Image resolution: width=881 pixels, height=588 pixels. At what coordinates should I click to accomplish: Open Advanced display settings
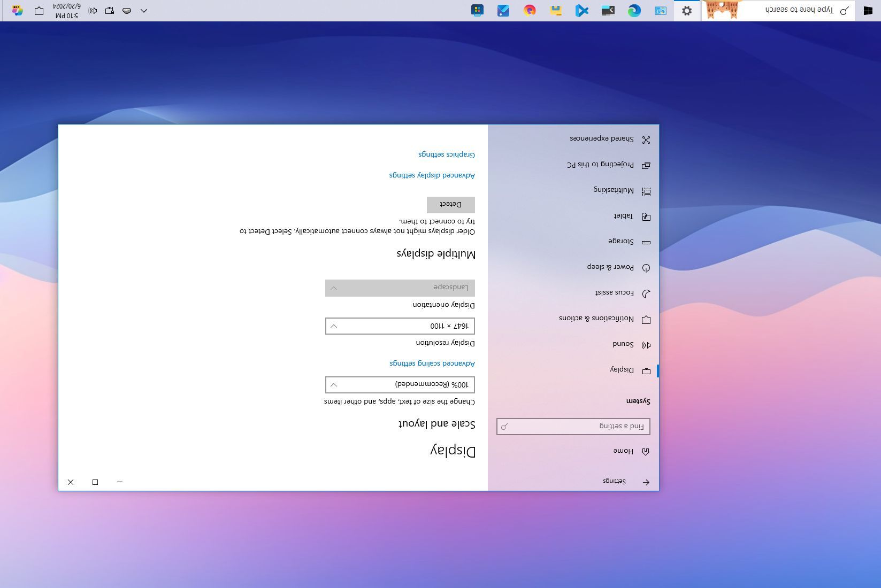click(432, 175)
